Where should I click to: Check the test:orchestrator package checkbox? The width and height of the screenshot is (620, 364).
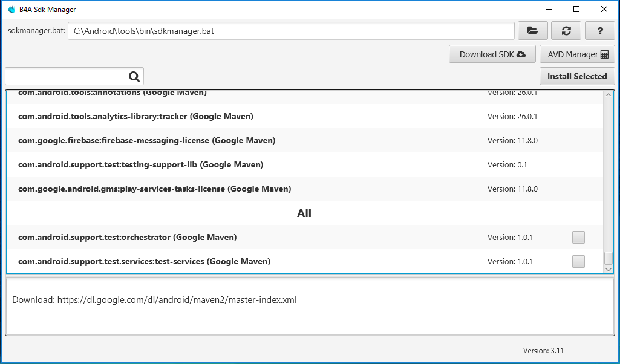pos(578,237)
